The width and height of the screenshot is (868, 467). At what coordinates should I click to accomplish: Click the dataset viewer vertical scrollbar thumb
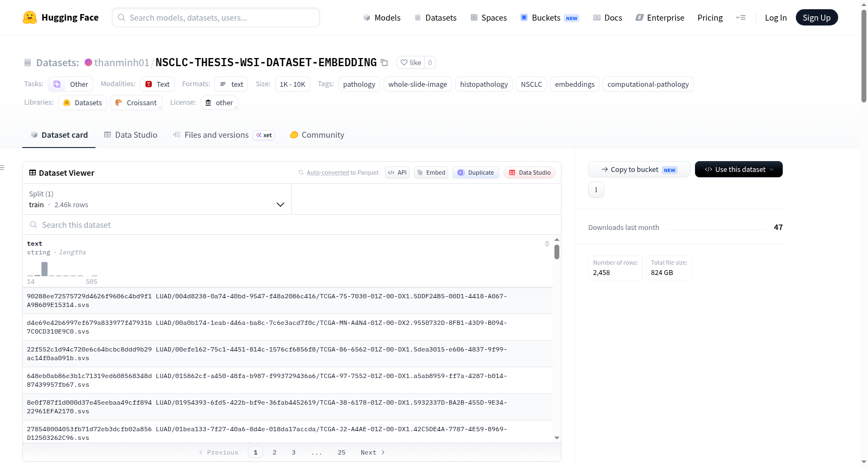(557, 252)
